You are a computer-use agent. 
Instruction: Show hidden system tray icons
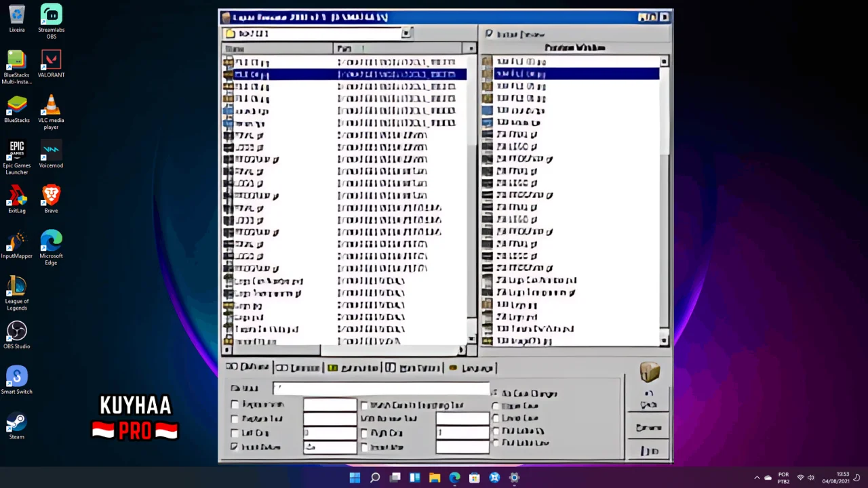point(757,478)
